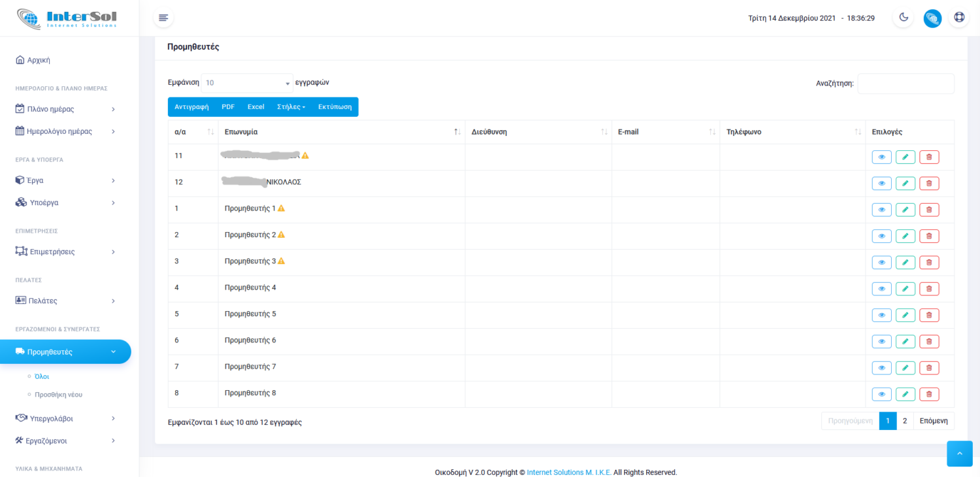The width and height of the screenshot is (980, 477).
Task: View Προμηθευτής 6 using eye icon
Action: pyautogui.click(x=881, y=341)
